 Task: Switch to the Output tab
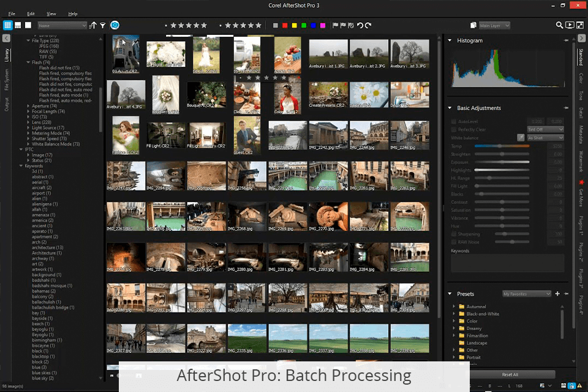[x=6, y=104]
